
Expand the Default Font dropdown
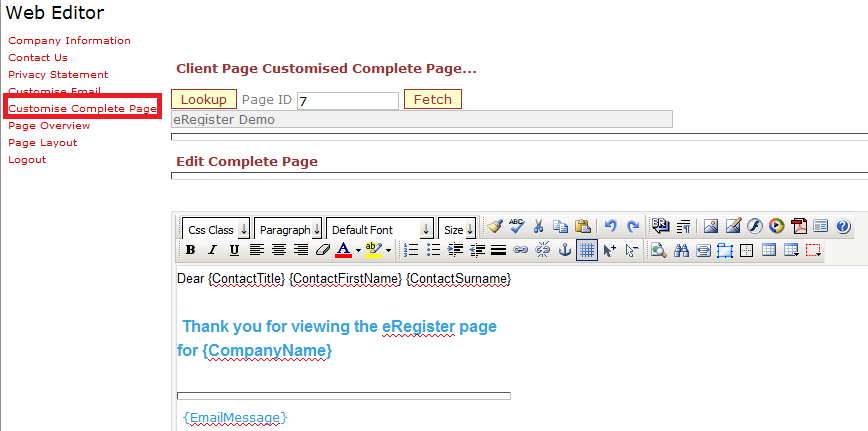pyautogui.click(x=380, y=229)
